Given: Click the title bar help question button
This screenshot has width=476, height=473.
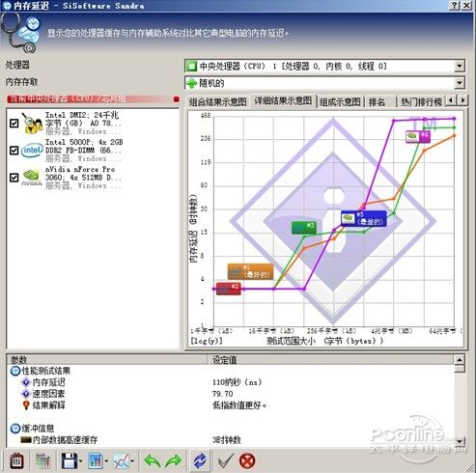Looking at the screenshot, I should (x=454, y=6).
